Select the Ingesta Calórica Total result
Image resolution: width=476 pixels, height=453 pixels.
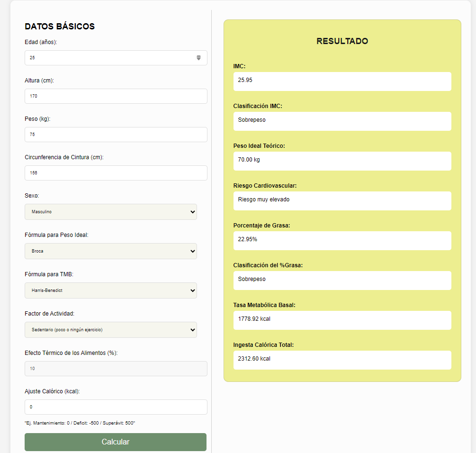(342, 360)
